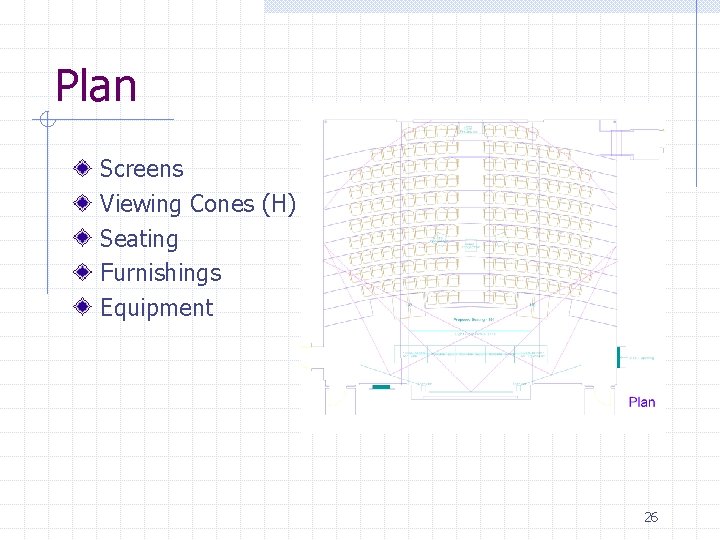Click the slide number 26

click(x=651, y=517)
